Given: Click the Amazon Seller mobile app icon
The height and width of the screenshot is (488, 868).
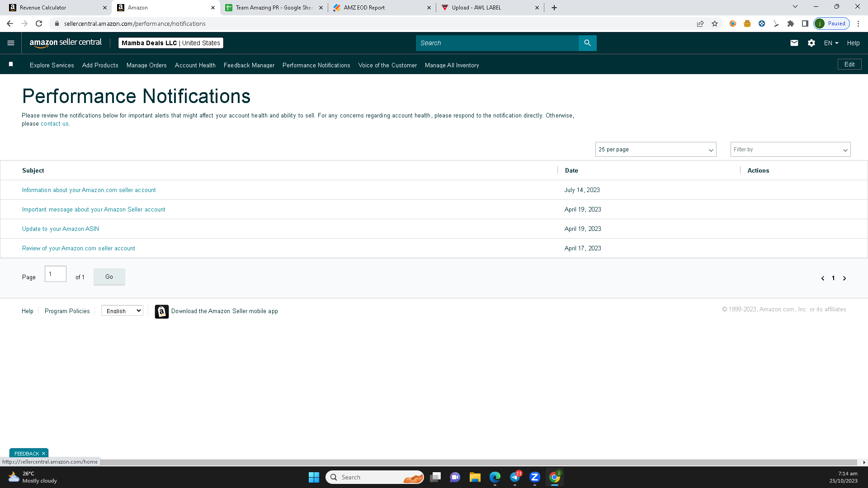Looking at the screenshot, I should [162, 311].
